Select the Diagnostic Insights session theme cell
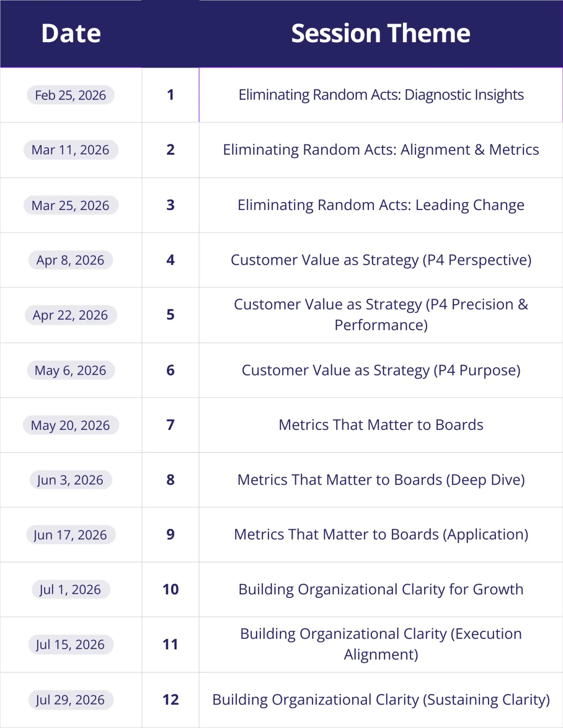563x728 pixels. click(x=380, y=95)
